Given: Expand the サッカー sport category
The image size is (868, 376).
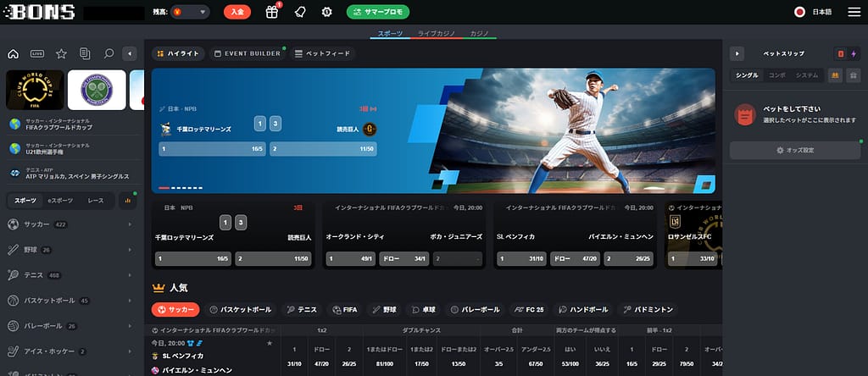Looking at the screenshot, I should (71, 224).
